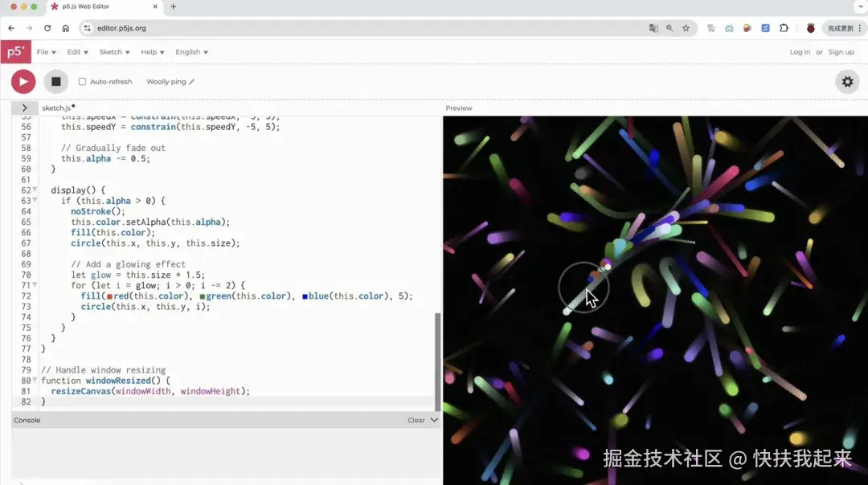Viewport: 868px width, 485px height.
Task: Open the teal TV extension icon
Action: click(729, 28)
